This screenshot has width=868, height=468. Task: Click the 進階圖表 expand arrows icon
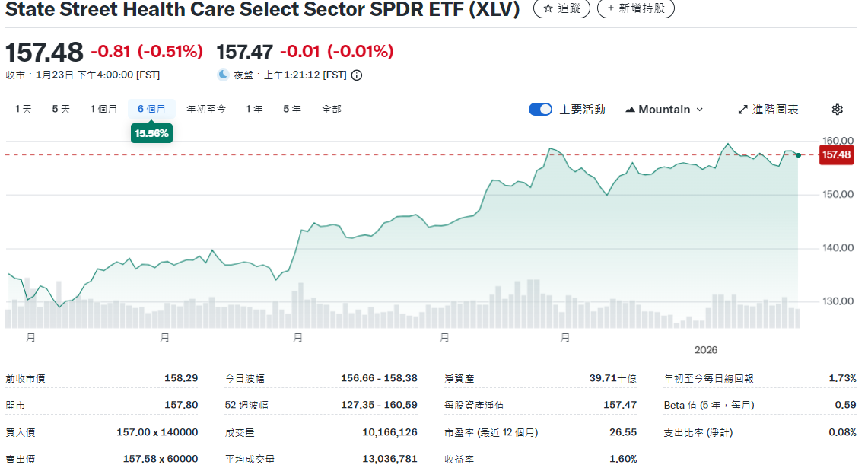[742, 109]
